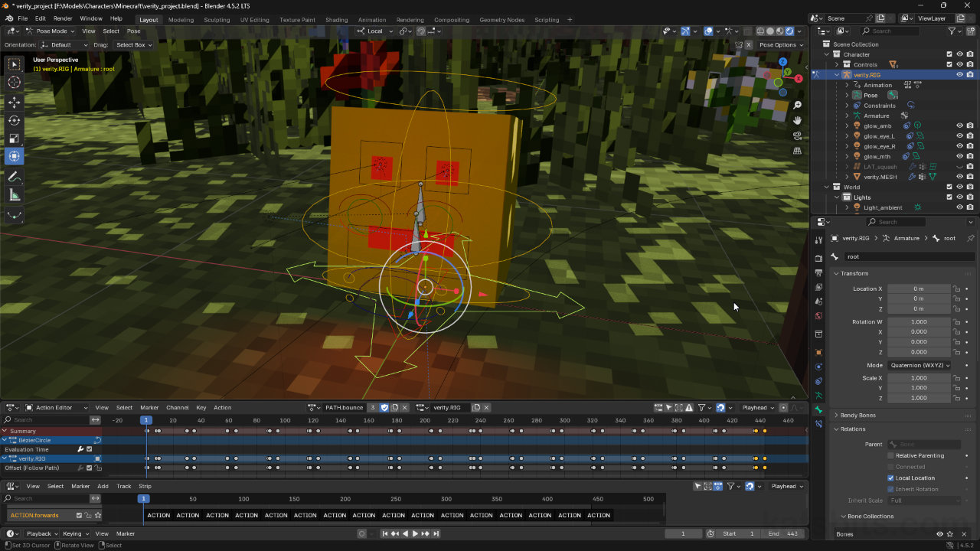980x551 pixels.
Task: Disable render for glow_eye_L camera icon
Action: coord(970,136)
